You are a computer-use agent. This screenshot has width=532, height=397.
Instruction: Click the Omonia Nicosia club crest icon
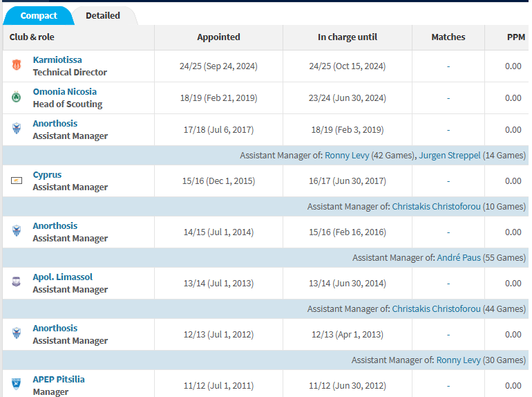(x=17, y=98)
